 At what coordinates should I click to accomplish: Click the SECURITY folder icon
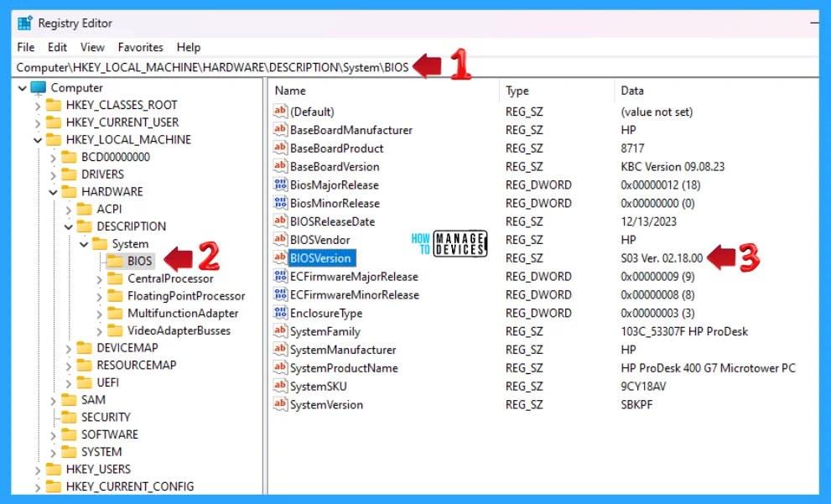click(69, 417)
